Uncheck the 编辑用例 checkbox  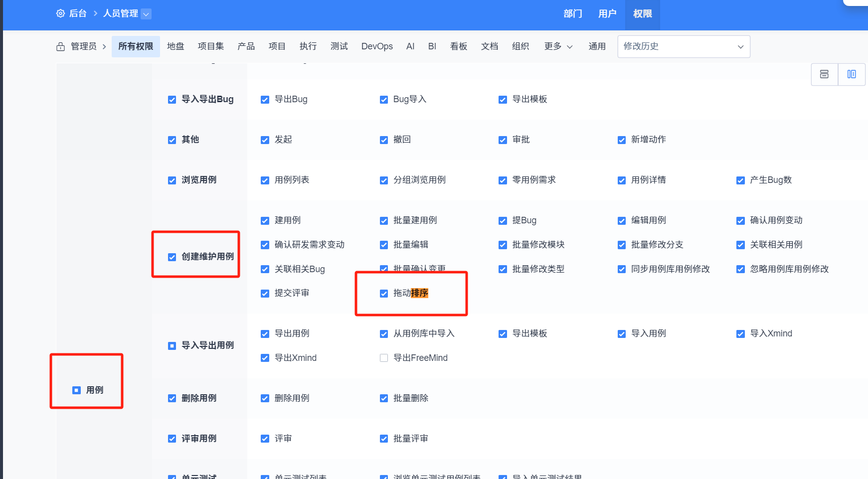pyautogui.click(x=622, y=221)
